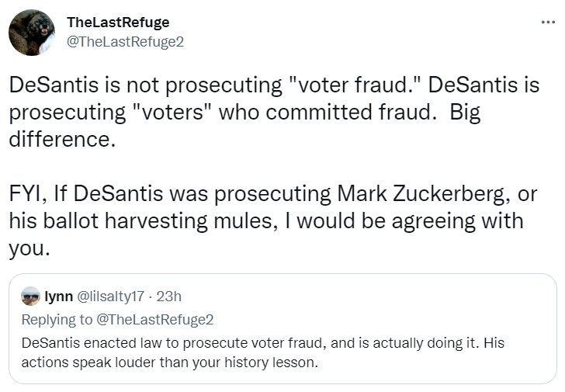Open the quoted tweet's 23h timestamp
565x392 pixels.
coord(169,297)
